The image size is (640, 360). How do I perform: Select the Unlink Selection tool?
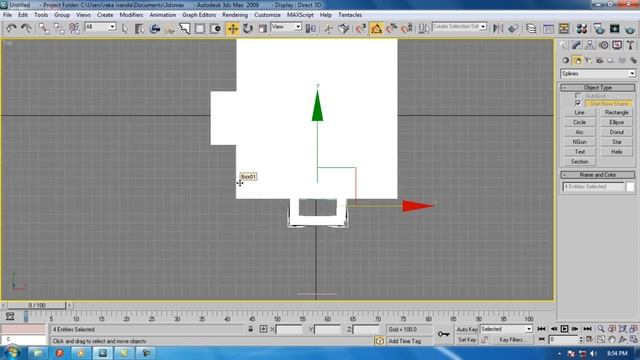59,28
